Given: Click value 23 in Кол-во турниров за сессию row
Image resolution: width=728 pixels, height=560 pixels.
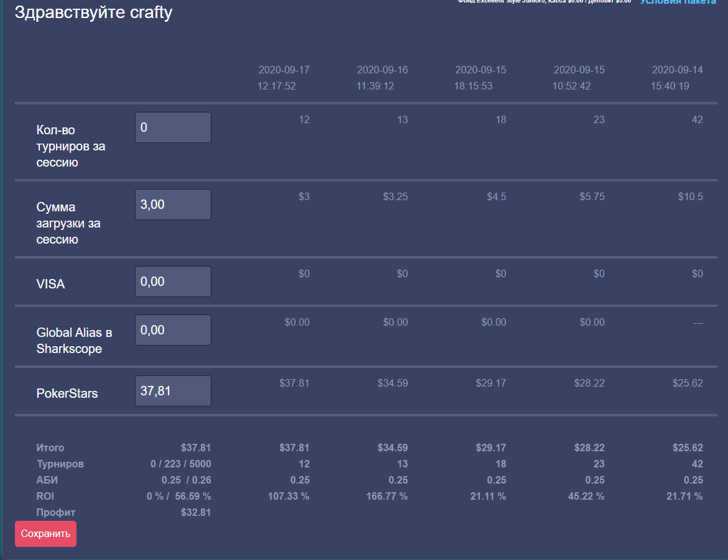Looking at the screenshot, I should 599,120.
